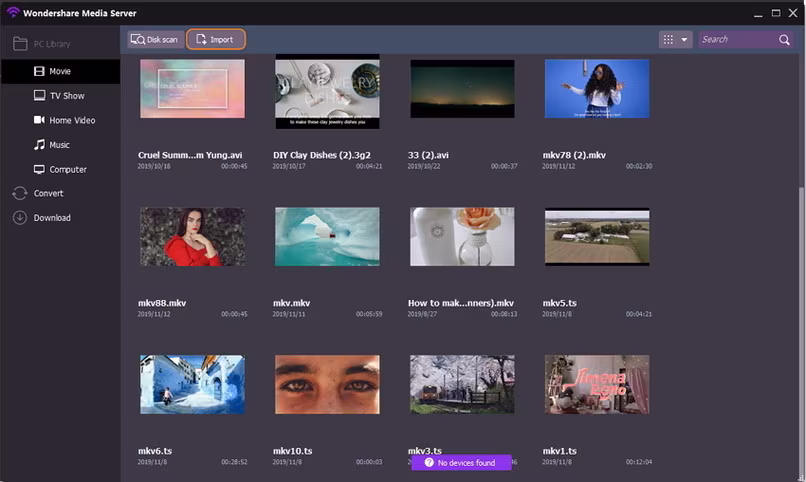Click the question mark in devices notice
The width and height of the screenshot is (806, 482).
(x=429, y=462)
